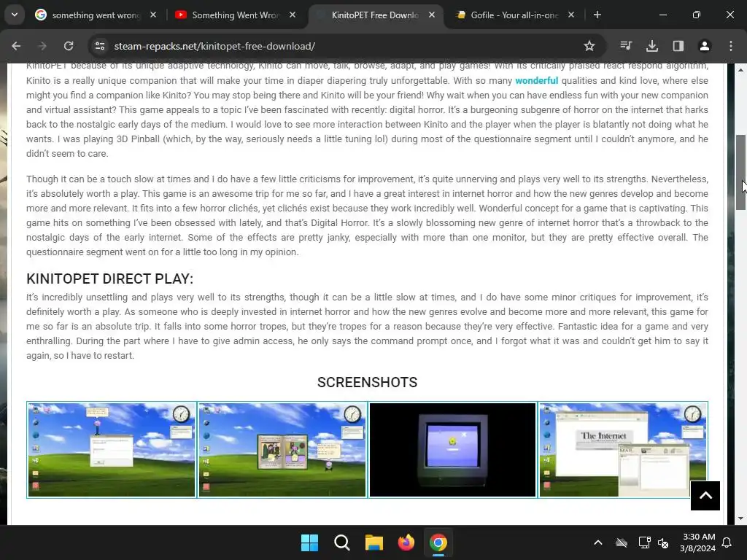Close the Google 'something went wrong' tab
Viewport: 747px width, 560px height.
point(153,15)
